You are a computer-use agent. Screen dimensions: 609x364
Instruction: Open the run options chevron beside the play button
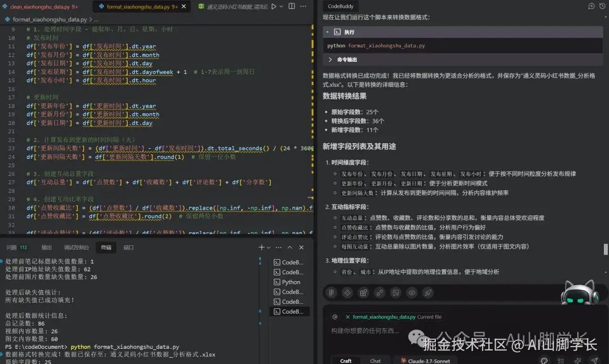pos(281,6)
